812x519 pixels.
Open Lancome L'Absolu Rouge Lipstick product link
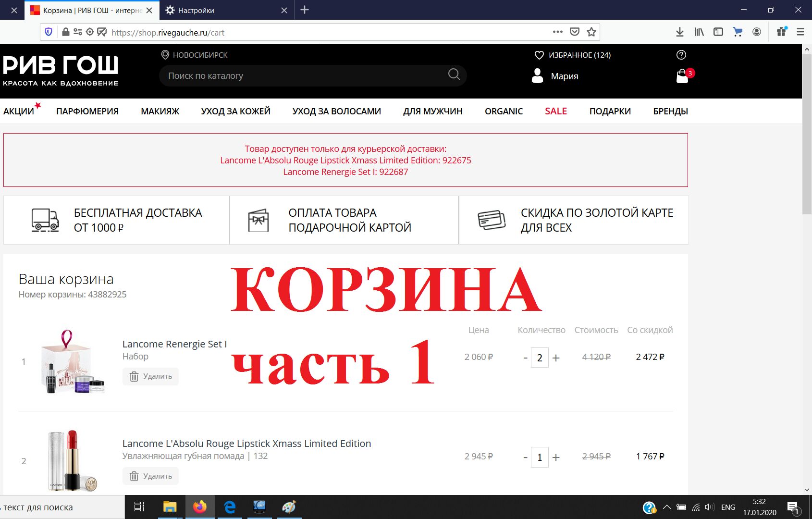click(x=246, y=443)
